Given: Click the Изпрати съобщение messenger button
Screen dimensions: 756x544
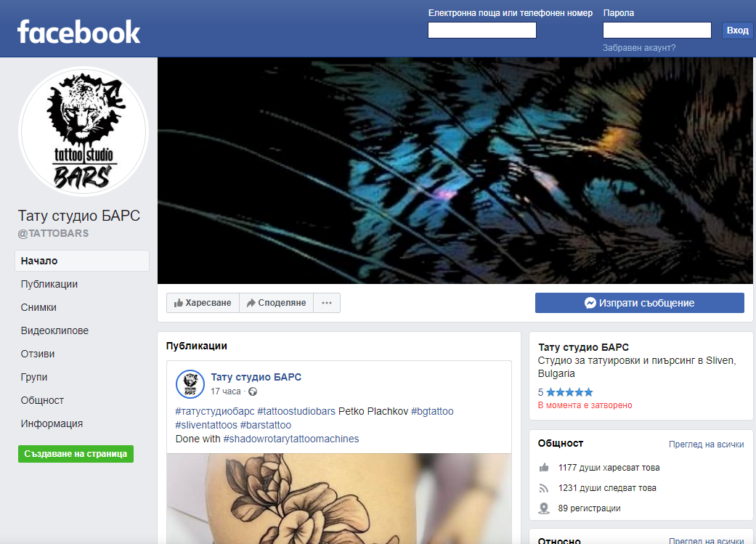Looking at the screenshot, I should (639, 303).
